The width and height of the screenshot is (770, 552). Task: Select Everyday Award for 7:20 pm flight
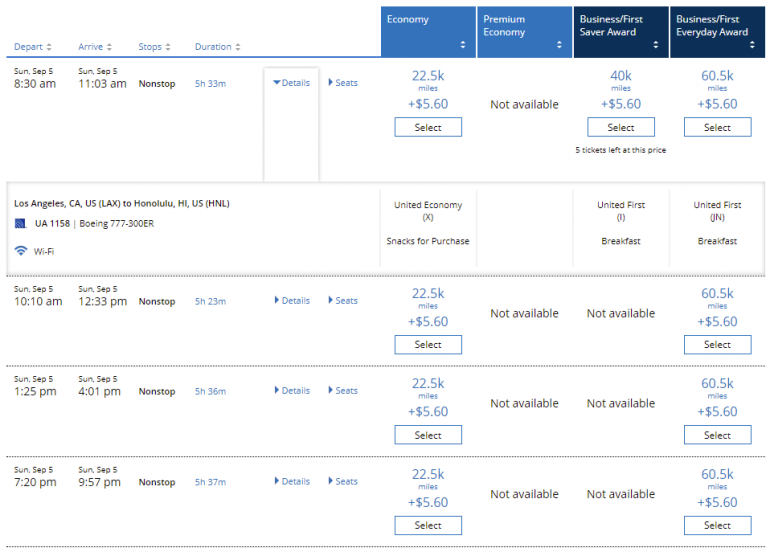tap(717, 526)
